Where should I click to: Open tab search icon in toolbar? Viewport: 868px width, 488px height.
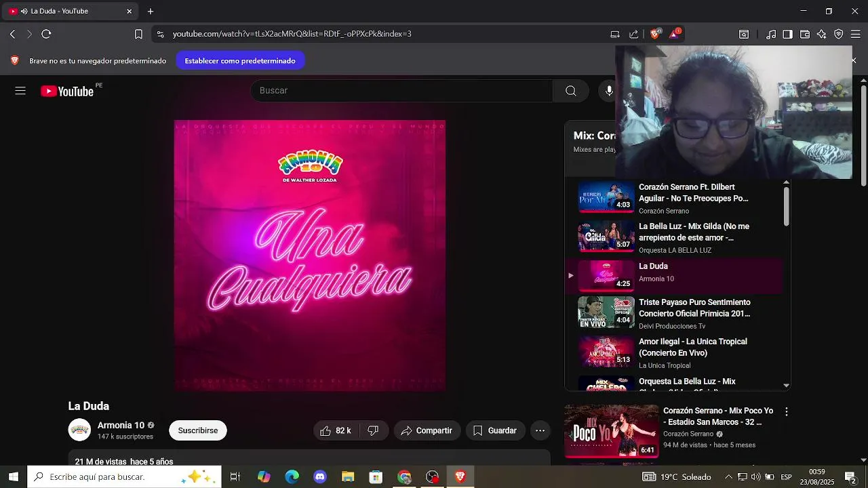pos(744,34)
